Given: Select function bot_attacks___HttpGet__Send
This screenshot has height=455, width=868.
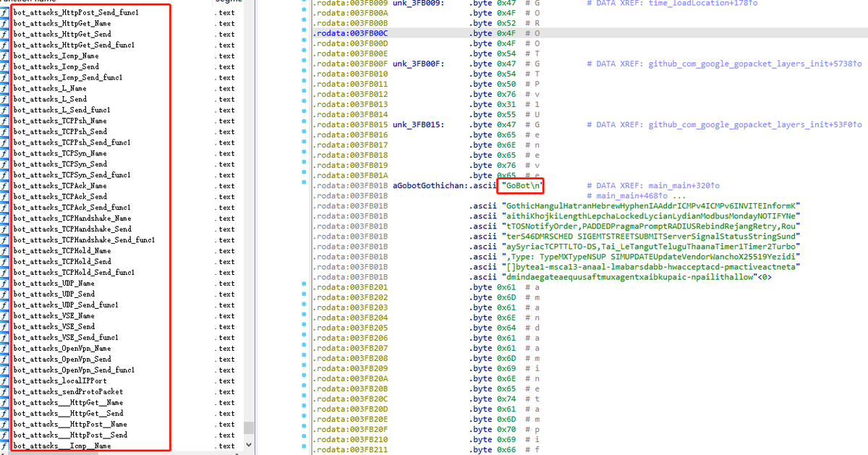Looking at the screenshot, I should 69,414.
